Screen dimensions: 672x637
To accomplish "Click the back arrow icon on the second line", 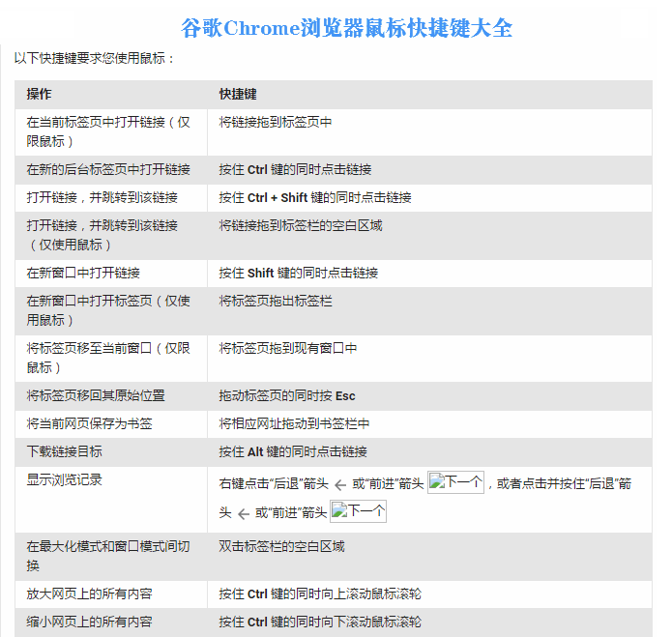I will click(243, 513).
